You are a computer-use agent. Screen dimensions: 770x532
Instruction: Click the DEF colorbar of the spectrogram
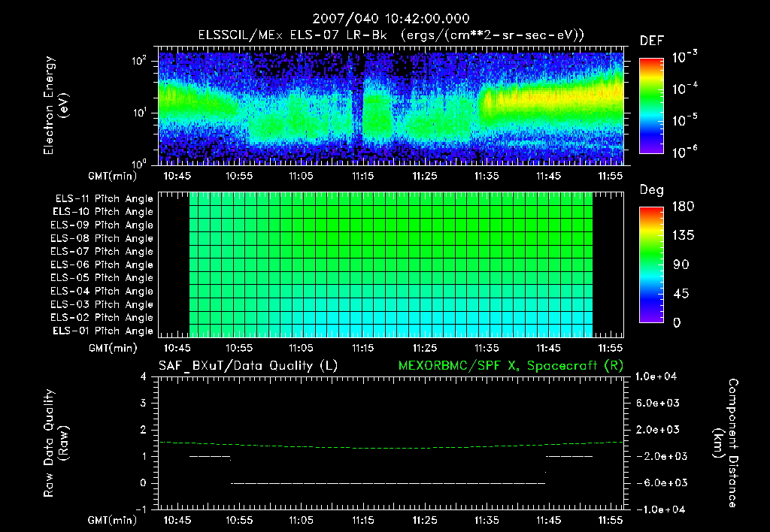tap(651, 105)
